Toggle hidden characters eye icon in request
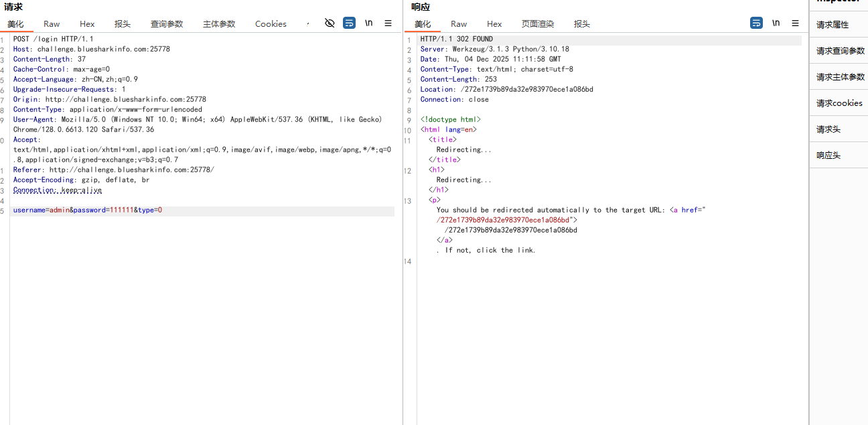Image resolution: width=868 pixels, height=425 pixels. pos(330,23)
